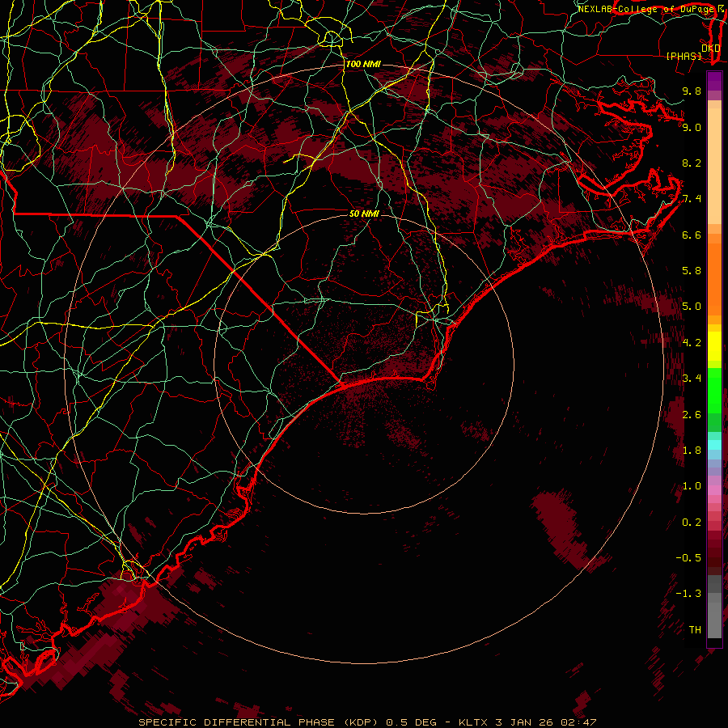The height and width of the screenshot is (728, 728).
Task: Click the 4.2 legend value
Action: 692,343
